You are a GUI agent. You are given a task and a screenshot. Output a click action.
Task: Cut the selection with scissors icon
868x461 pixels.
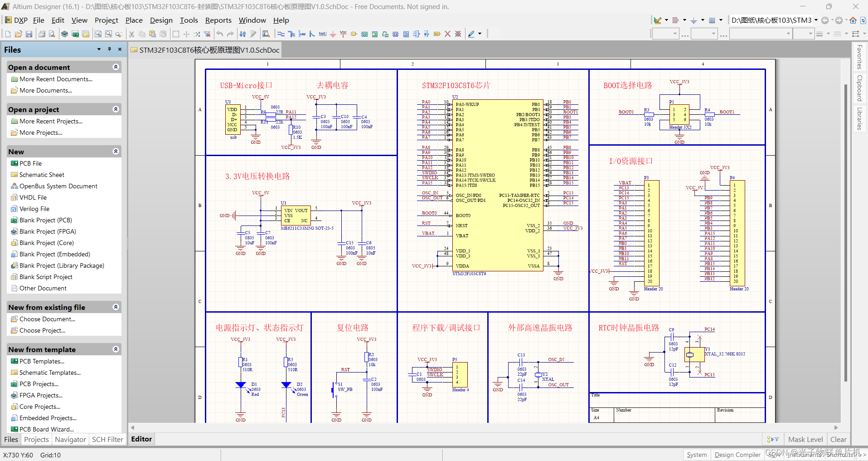131,34
